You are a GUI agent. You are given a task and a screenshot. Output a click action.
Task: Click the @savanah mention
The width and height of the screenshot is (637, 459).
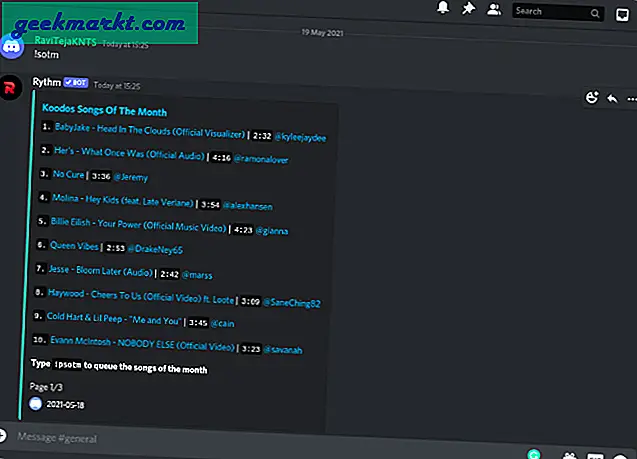click(283, 349)
